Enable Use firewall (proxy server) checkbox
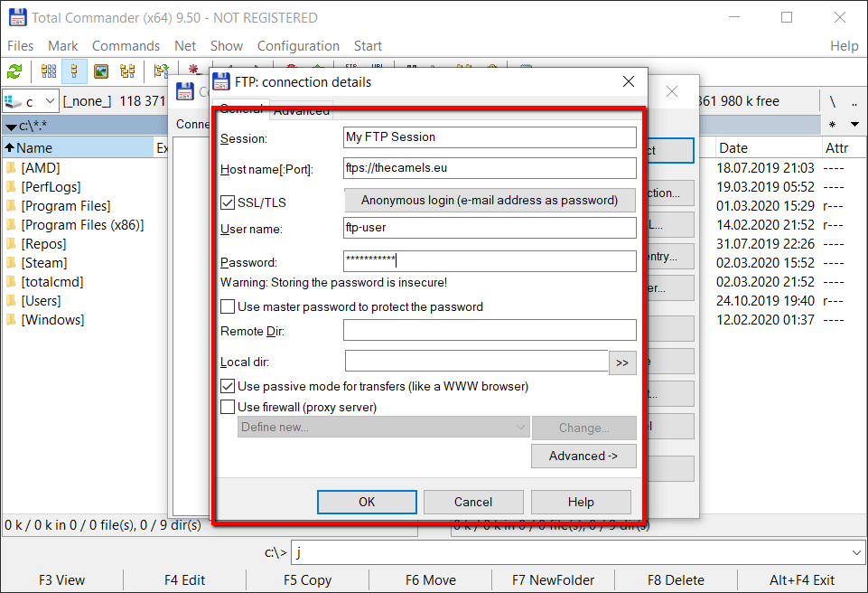This screenshot has width=868, height=593. [228, 408]
